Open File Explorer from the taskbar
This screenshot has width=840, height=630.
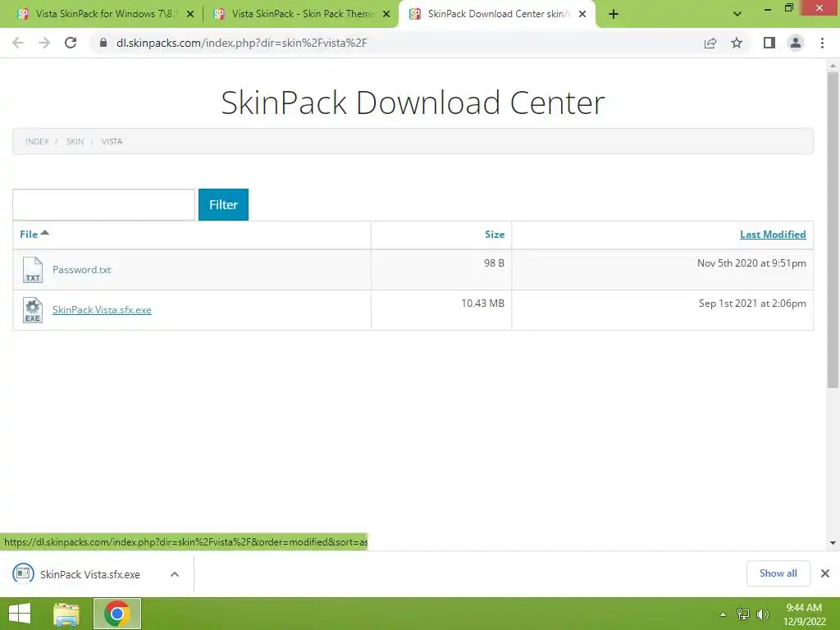[x=66, y=614]
